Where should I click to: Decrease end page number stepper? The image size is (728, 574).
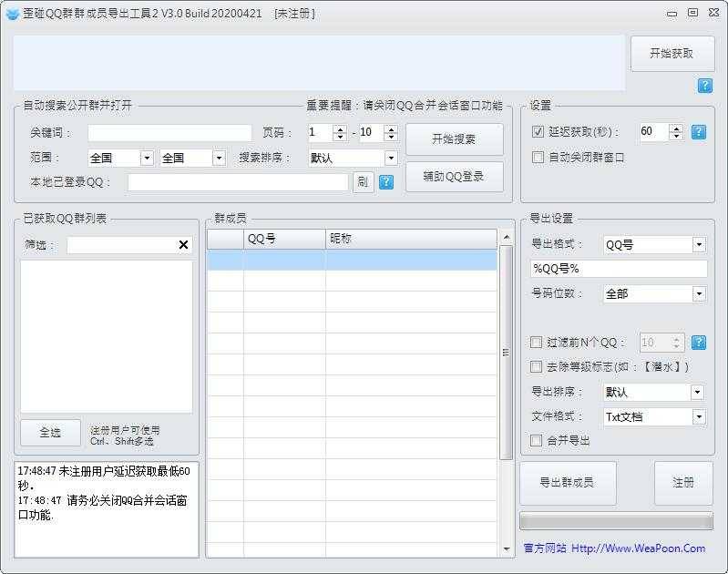tap(392, 137)
